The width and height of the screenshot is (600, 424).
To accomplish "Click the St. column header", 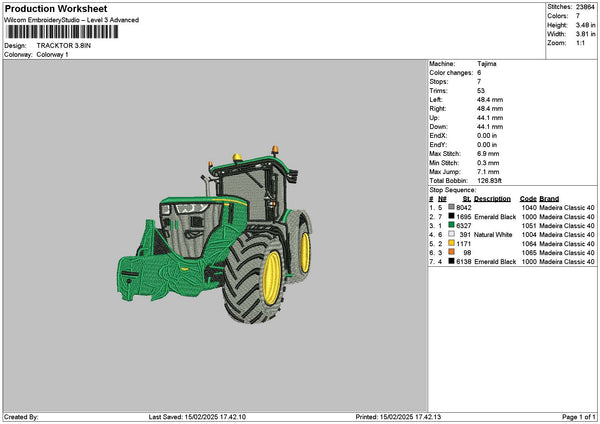I will point(466,198).
